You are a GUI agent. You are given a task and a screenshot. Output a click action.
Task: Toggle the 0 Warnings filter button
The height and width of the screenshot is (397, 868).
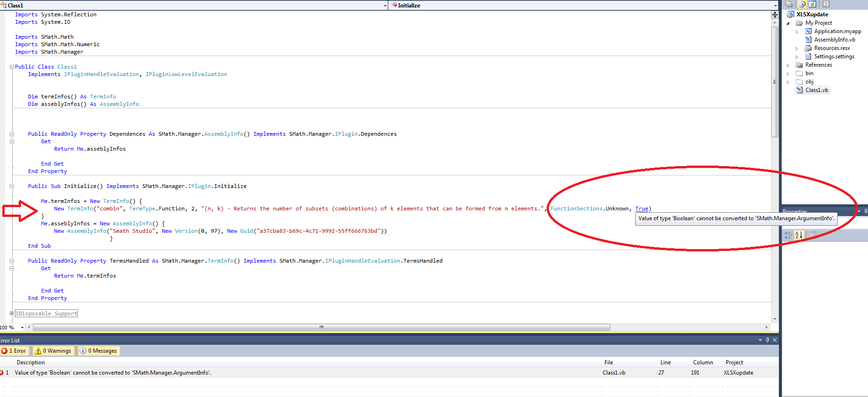pyautogui.click(x=53, y=351)
